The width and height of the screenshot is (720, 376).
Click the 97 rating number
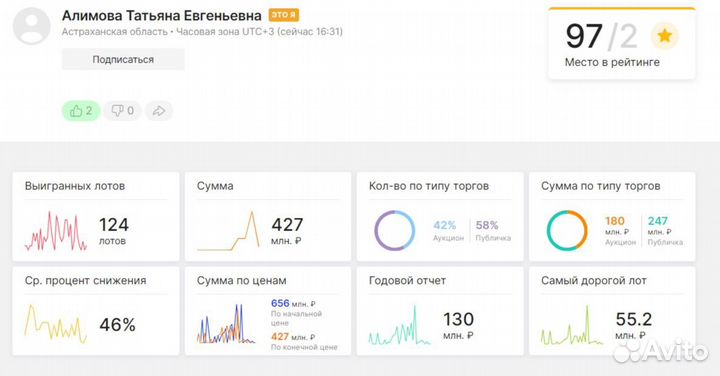pos(584,36)
